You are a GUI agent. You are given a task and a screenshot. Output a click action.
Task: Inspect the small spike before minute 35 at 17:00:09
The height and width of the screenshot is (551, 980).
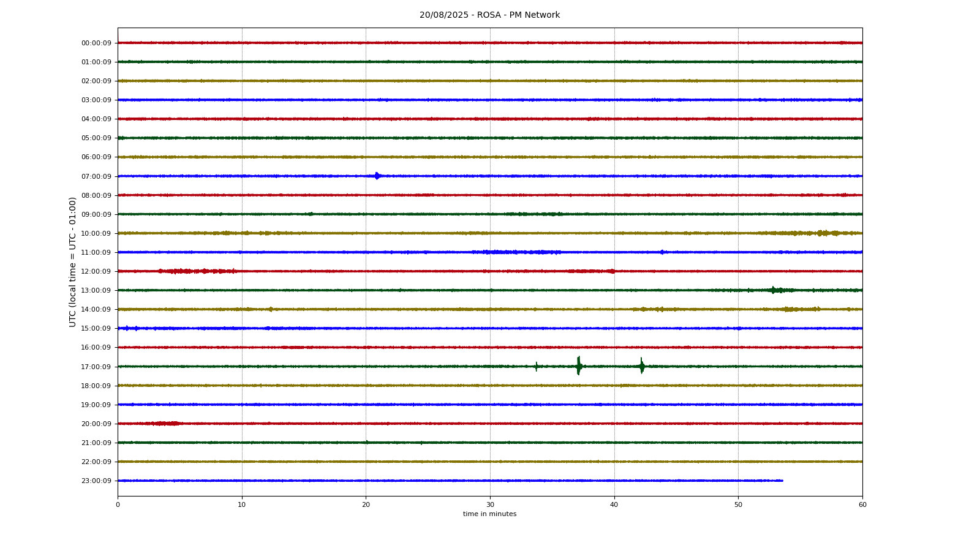click(x=537, y=367)
